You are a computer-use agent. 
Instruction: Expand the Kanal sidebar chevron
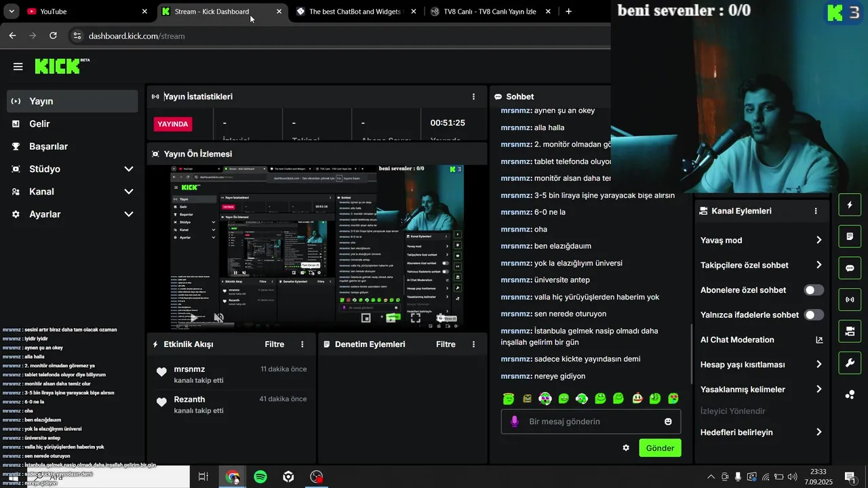(x=129, y=192)
